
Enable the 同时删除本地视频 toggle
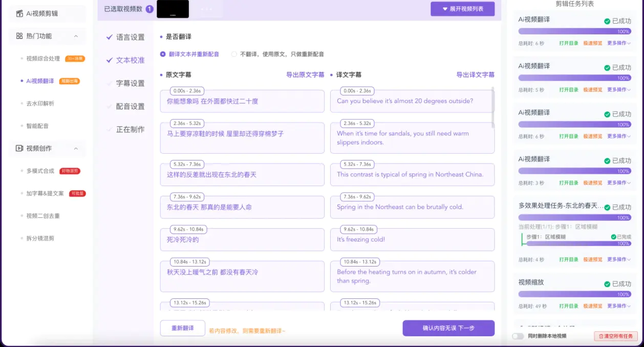click(x=518, y=336)
